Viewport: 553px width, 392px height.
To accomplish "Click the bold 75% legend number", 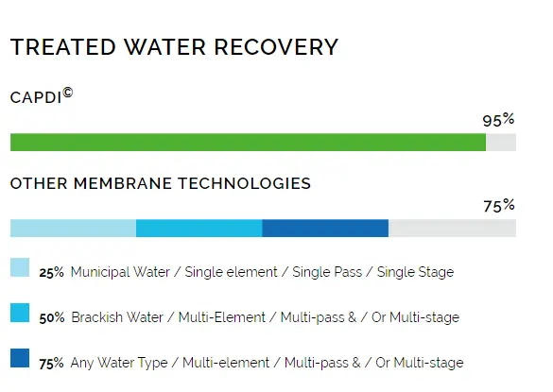I will coord(51,364).
